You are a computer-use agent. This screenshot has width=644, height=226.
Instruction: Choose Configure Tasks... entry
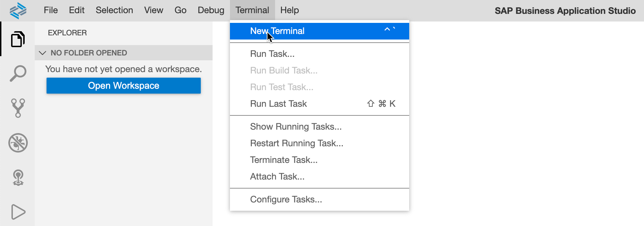[x=320, y=200]
